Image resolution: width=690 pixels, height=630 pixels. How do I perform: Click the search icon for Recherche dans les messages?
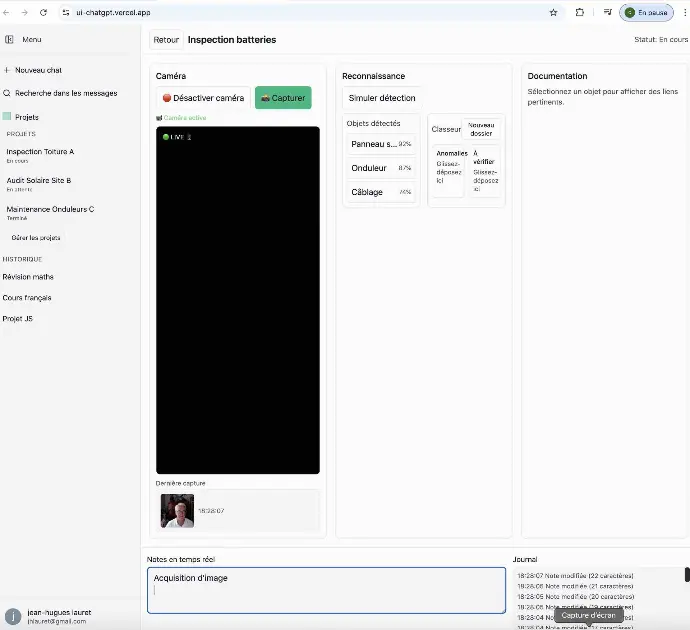(x=7, y=93)
